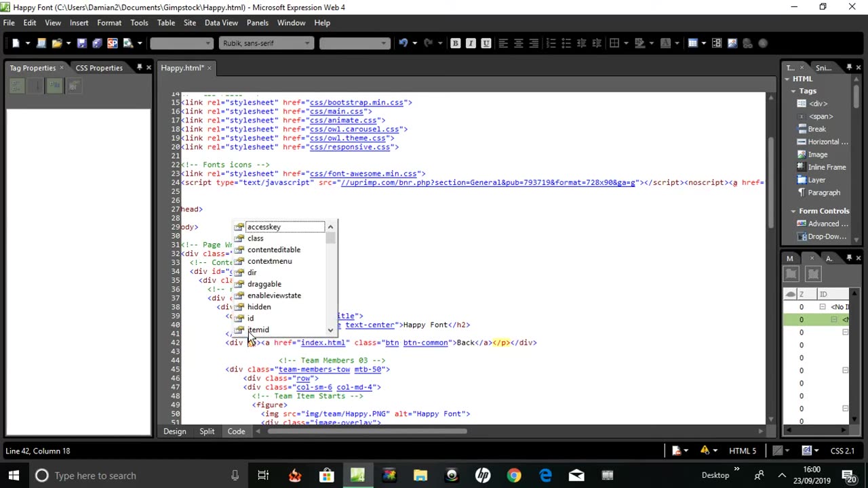Click the Redo arrow icon
This screenshot has width=868, height=488.
(x=428, y=43)
